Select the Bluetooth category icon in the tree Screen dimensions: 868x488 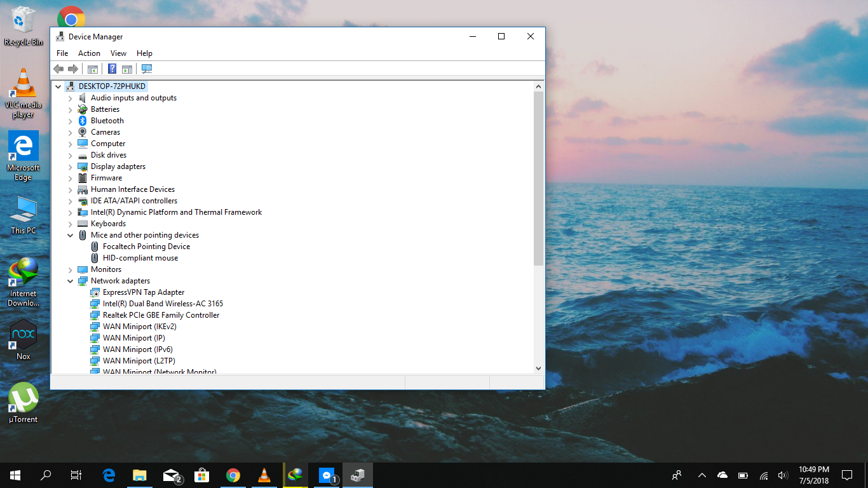[x=83, y=121]
